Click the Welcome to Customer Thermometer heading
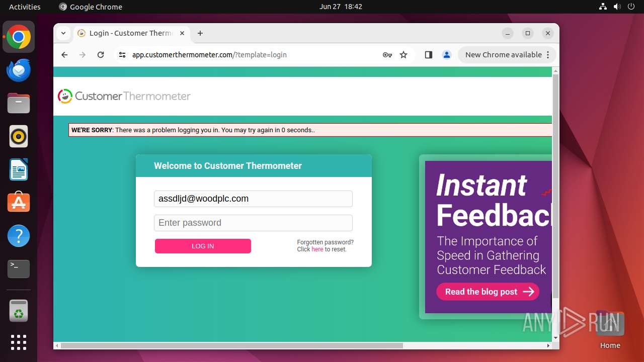 228,166
